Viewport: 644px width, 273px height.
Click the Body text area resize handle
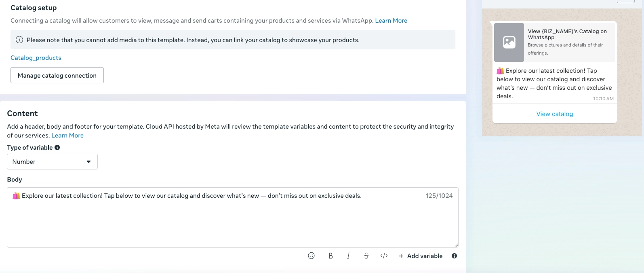pos(456,245)
